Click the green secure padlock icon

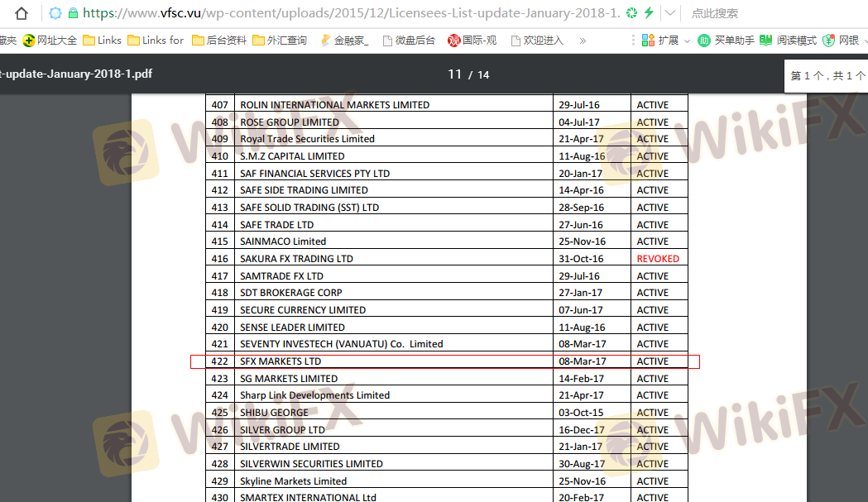click(73, 13)
